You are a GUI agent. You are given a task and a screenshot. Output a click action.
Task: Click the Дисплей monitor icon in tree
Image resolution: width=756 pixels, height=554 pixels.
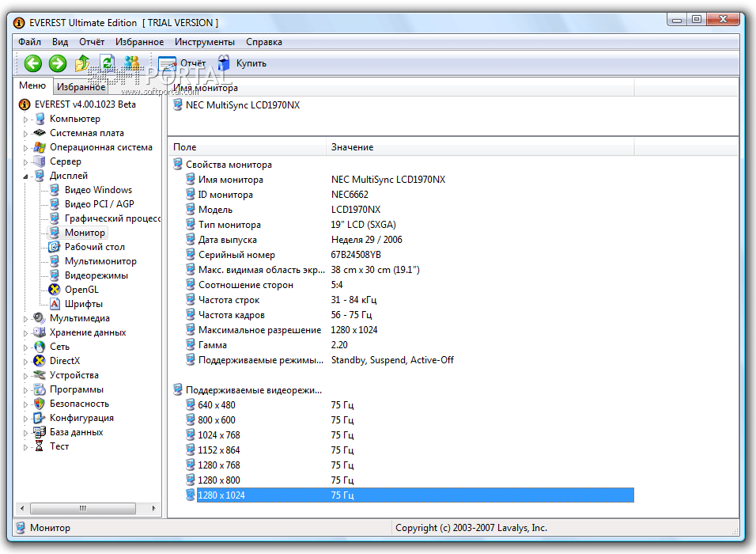[40, 176]
